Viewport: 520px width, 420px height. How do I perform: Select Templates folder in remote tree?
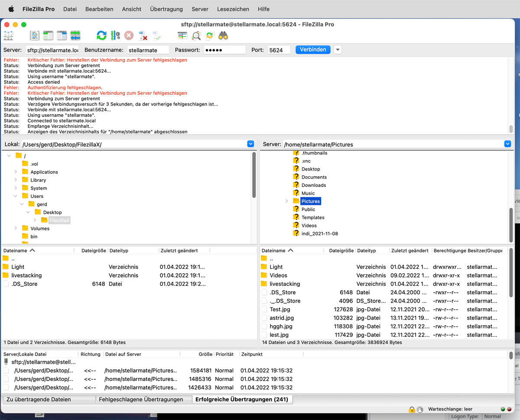click(313, 217)
